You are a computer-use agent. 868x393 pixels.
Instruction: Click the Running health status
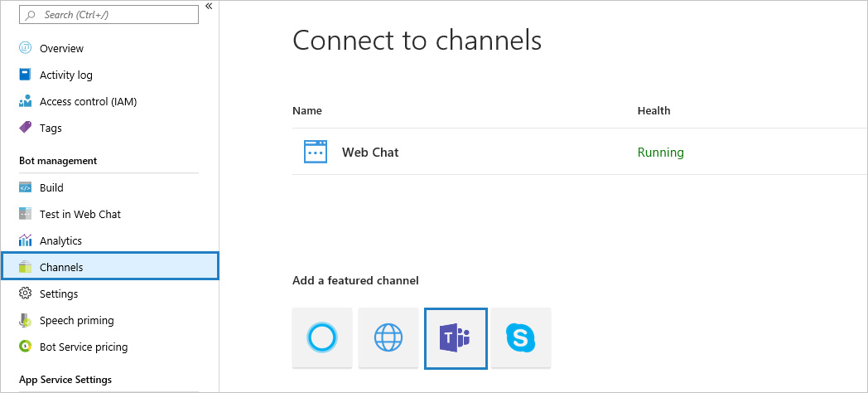(x=660, y=152)
